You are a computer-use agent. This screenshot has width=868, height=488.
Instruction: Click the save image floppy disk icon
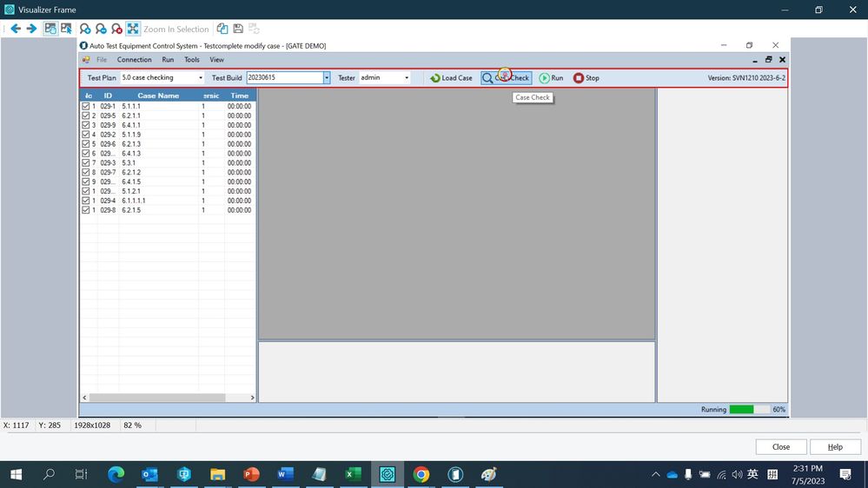(x=237, y=29)
